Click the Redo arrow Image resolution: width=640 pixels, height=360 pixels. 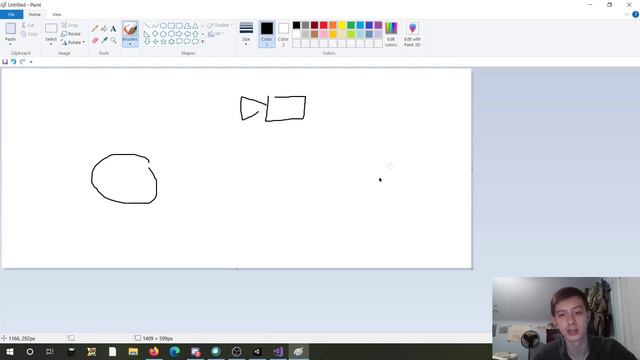tap(22, 62)
